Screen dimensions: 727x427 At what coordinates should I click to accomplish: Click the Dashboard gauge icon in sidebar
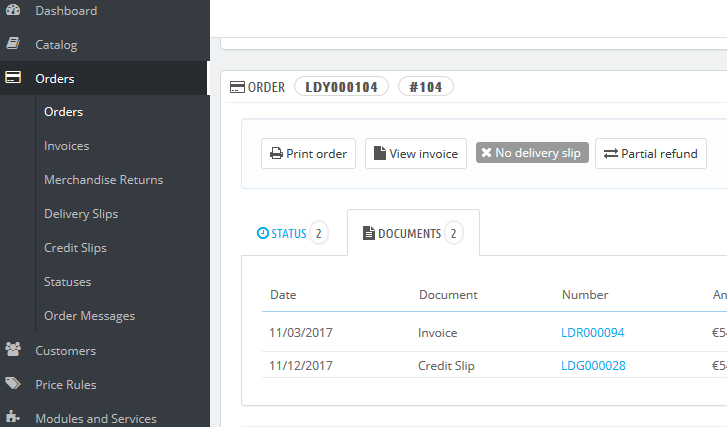[x=13, y=10]
